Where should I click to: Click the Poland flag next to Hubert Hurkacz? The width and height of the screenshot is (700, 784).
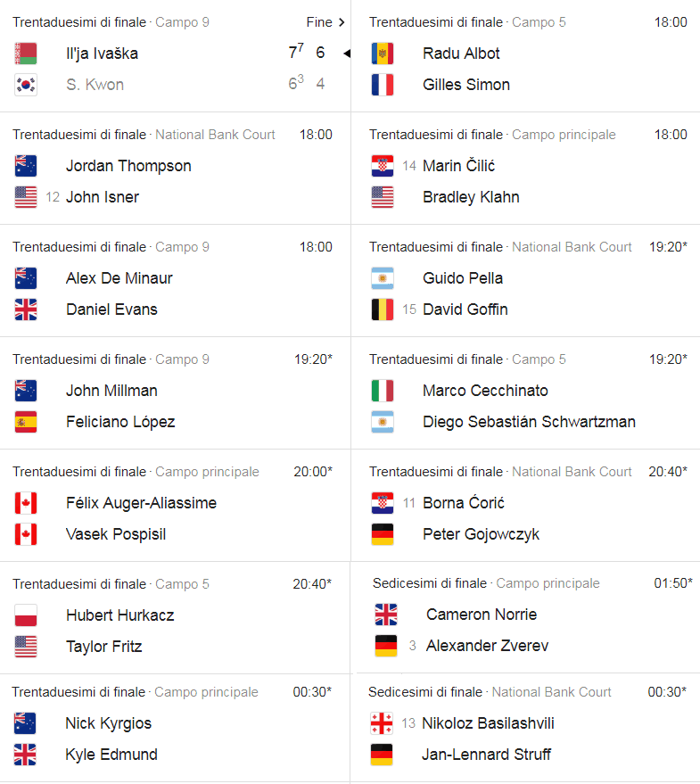[26, 615]
